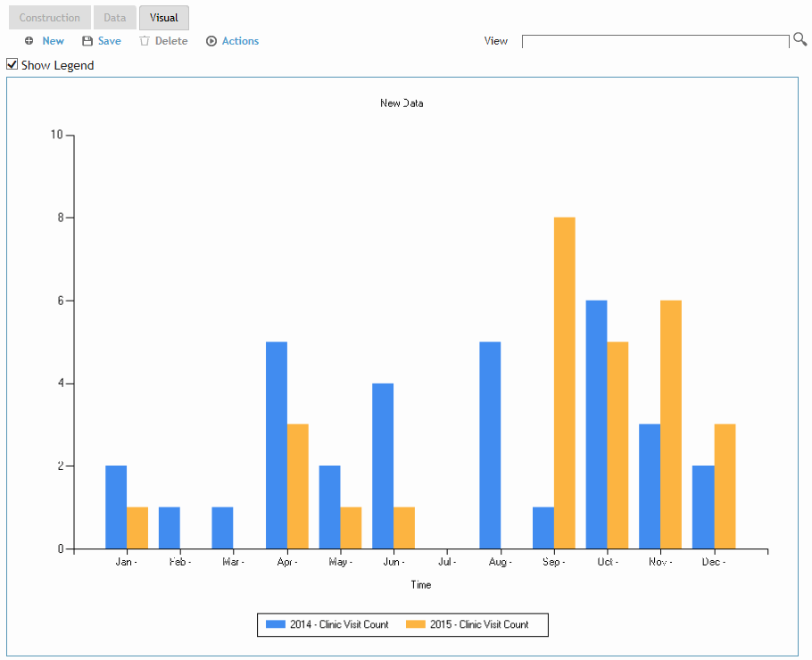Click the blue Apr 2014 bar

(277, 445)
